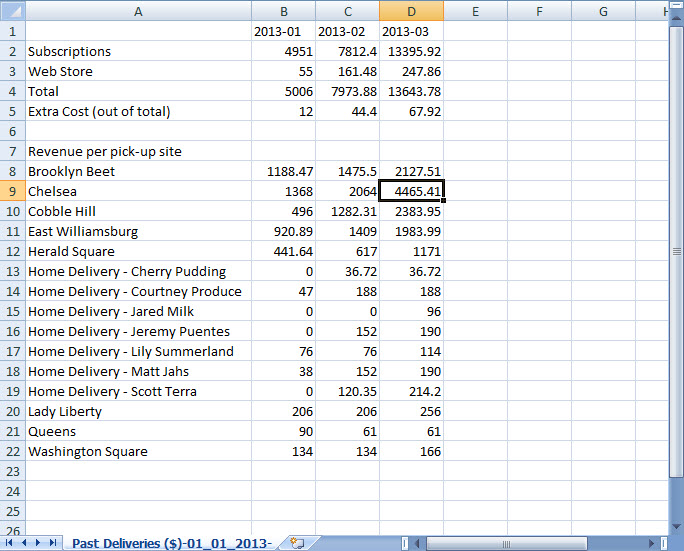Select the Subscriptions cell
Viewport: 684px width, 551px height.
(138, 51)
